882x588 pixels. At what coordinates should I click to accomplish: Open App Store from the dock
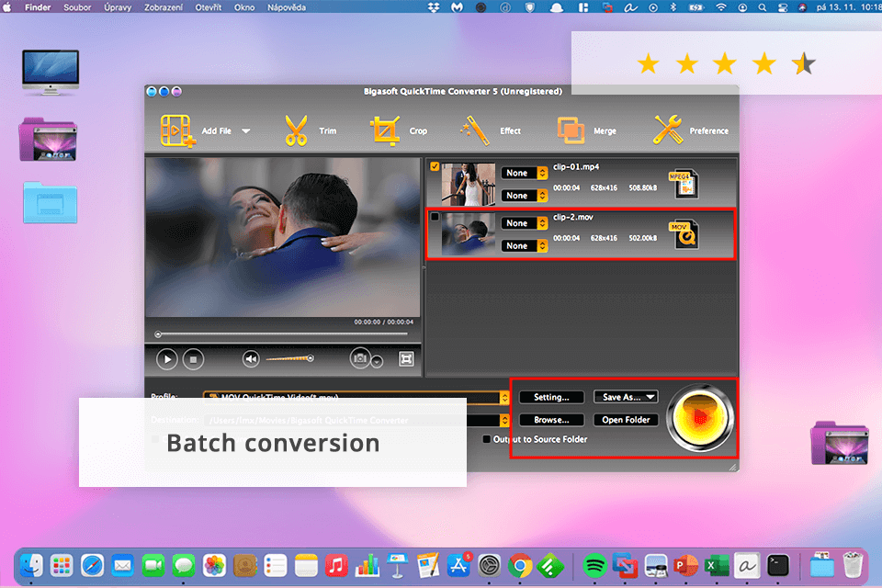459,566
